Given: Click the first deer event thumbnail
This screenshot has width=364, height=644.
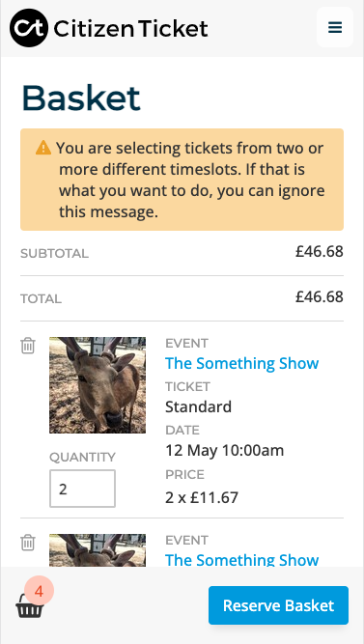Looking at the screenshot, I should pos(98,385).
